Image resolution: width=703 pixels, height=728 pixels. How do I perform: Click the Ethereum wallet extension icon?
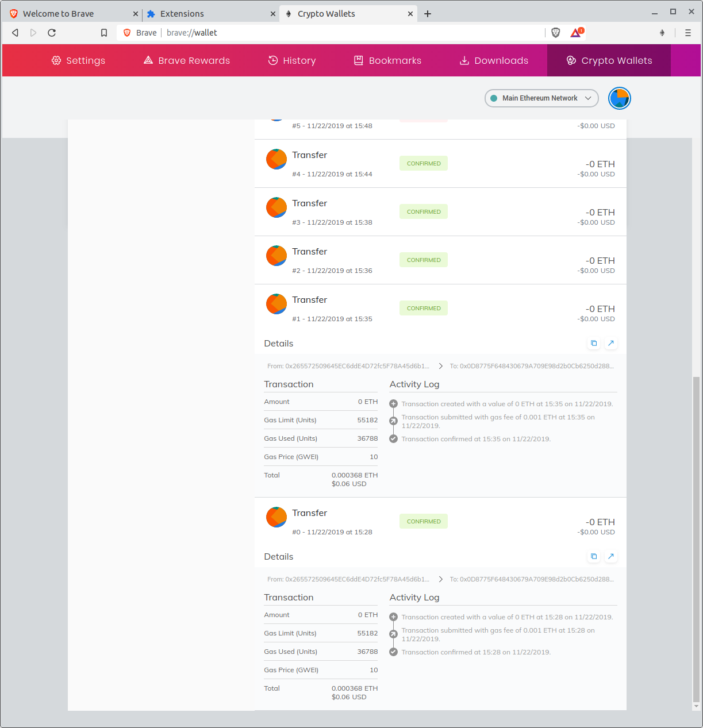(662, 33)
